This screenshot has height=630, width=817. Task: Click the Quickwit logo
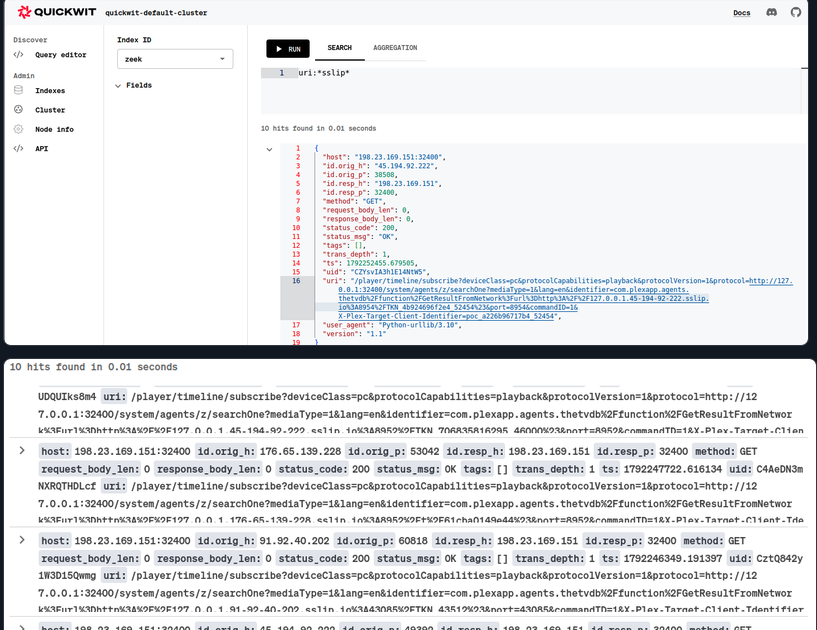tap(56, 12)
